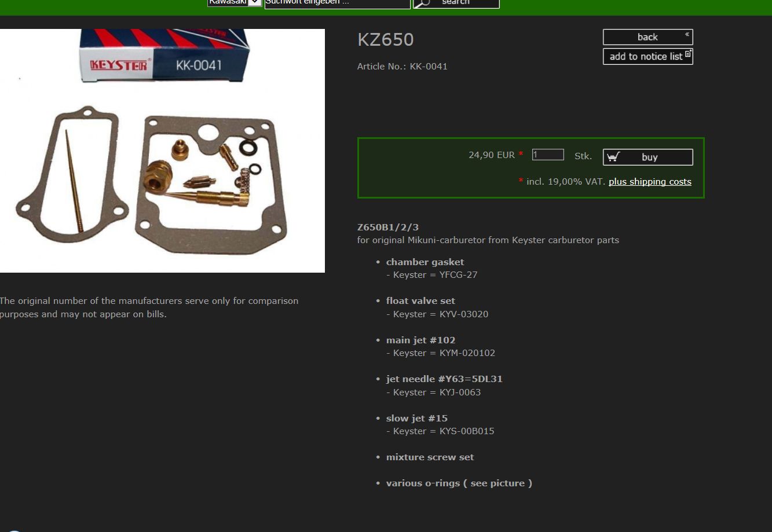Click the KZ650 product heading
Viewport: 772px width, 532px height.
point(386,40)
